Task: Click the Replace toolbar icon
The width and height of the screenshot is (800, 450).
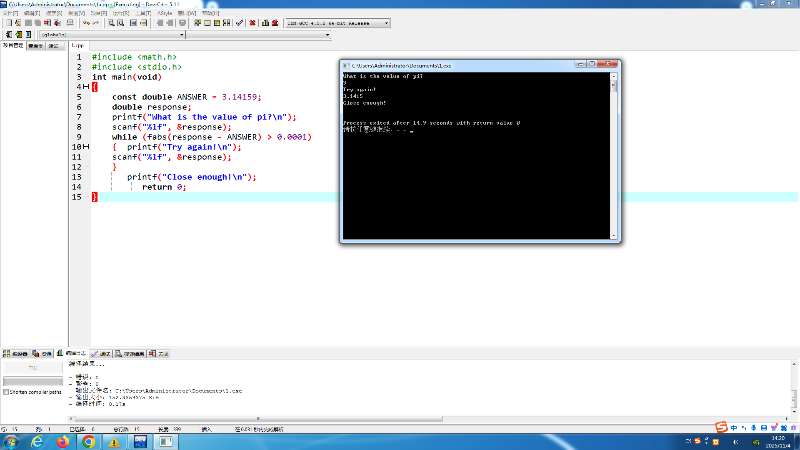Action: coord(120,23)
